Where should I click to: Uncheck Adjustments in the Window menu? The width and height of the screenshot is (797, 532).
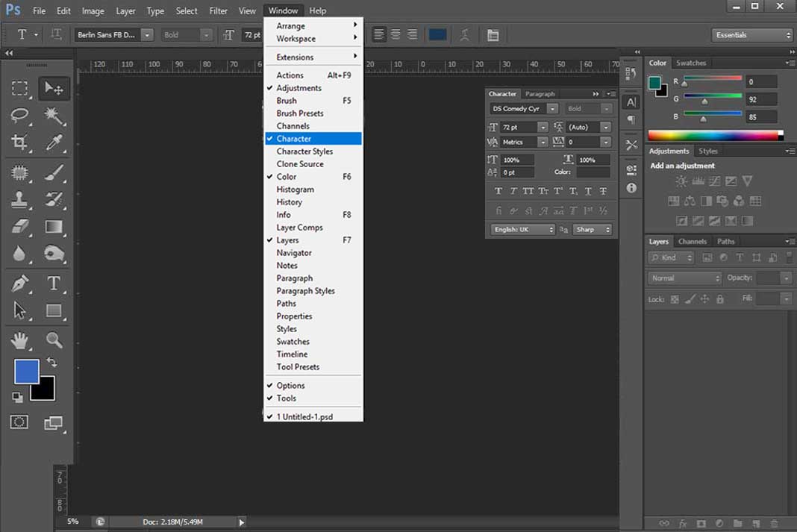299,88
